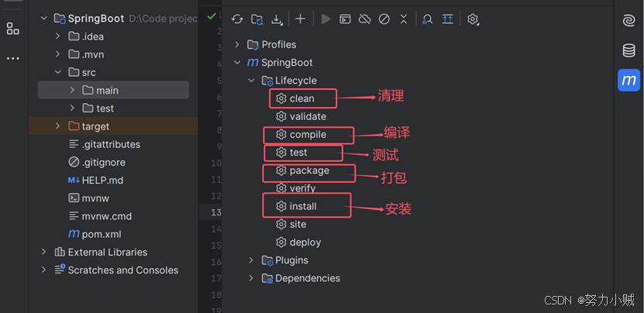Viewport: 644px width, 313px height.
Task: Toggle Offline Mode in Maven toolbar
Action: [x=364, y=19]
